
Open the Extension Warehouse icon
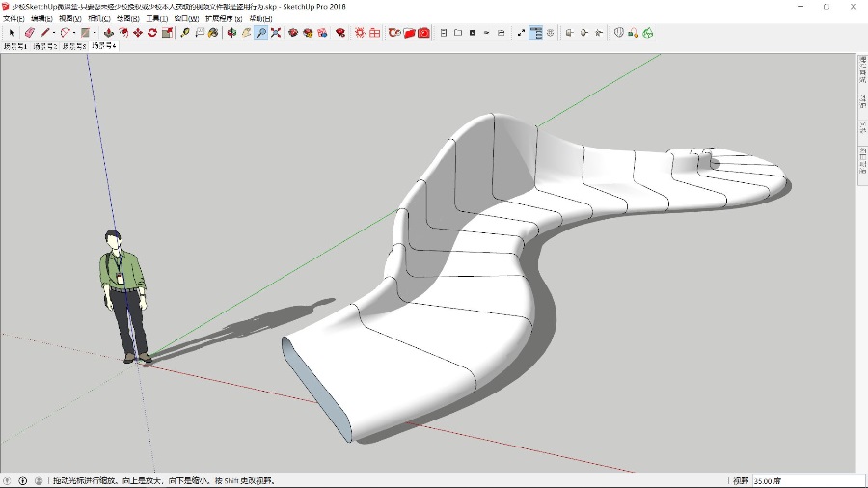[308, 33]
